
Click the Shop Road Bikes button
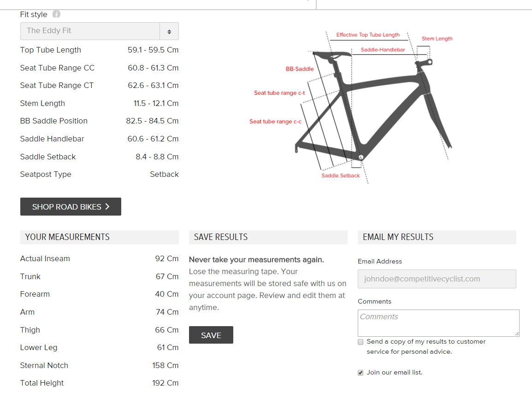[x=71, y=207]
